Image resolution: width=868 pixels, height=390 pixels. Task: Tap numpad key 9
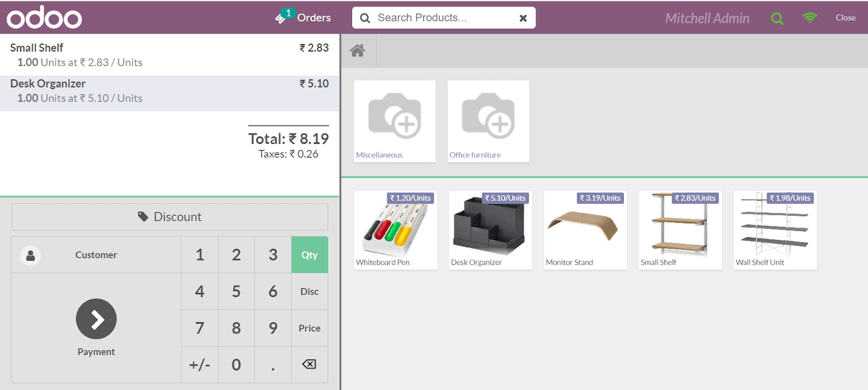273,328
